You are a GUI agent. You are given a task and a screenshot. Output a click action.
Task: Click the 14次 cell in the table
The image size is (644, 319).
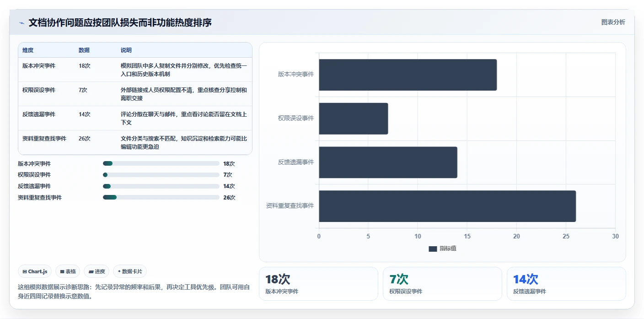(x=85, y=114)
